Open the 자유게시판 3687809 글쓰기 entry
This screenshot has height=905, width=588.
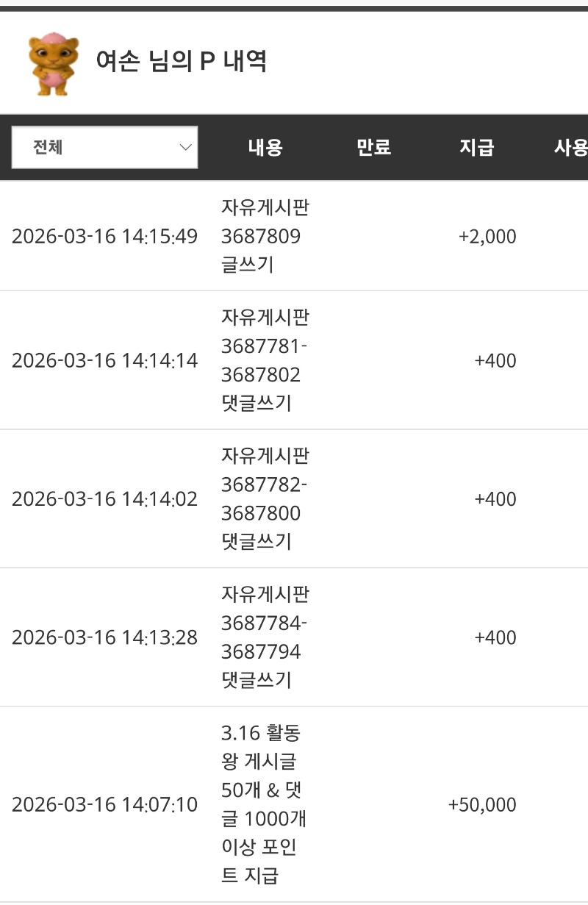(265, 236)
